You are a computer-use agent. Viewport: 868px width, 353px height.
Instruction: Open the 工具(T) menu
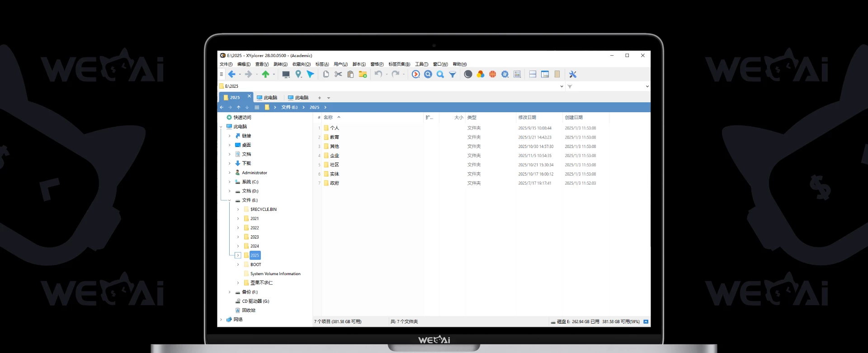pos(422,64)
